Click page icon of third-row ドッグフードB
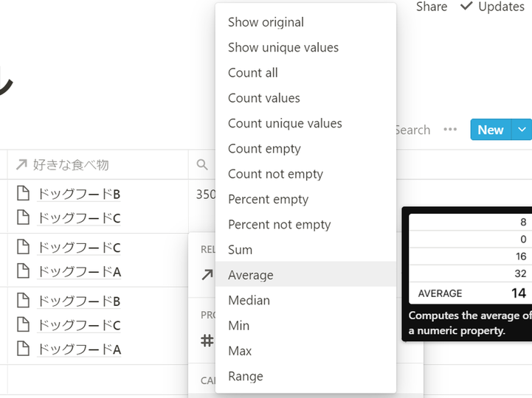The height and width of the screenshot is (398, 532). coord(23,300)
